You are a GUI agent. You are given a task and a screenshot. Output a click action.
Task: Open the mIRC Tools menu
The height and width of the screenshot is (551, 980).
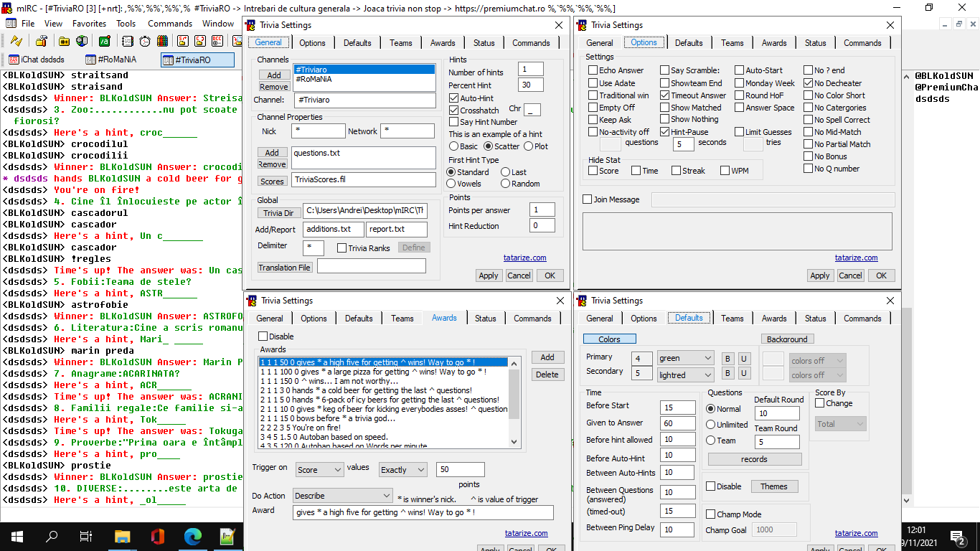[x=126, y=24]
